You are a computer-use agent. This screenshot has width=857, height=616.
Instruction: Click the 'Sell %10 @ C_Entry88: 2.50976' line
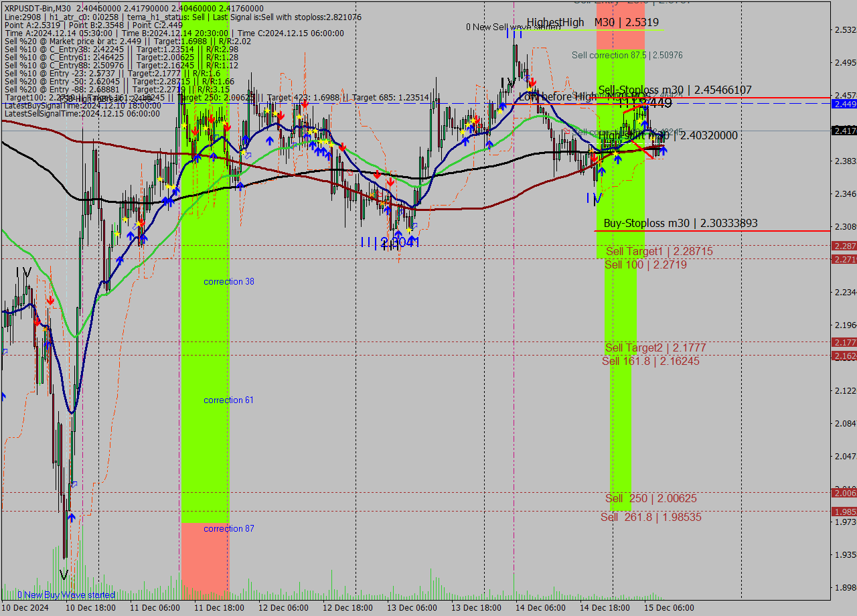pyautogui.click(x=121, y=65)
